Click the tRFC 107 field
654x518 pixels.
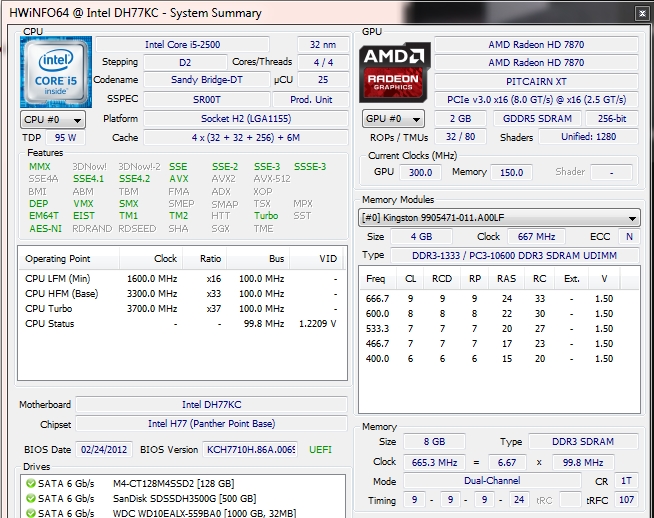click(626, 500)
